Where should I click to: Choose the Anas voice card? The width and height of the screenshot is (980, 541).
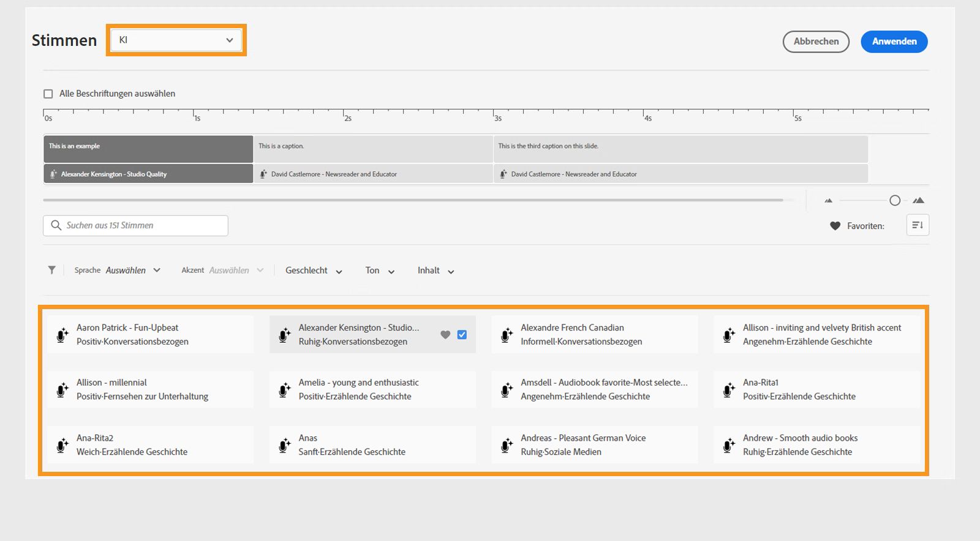point(372,445)
